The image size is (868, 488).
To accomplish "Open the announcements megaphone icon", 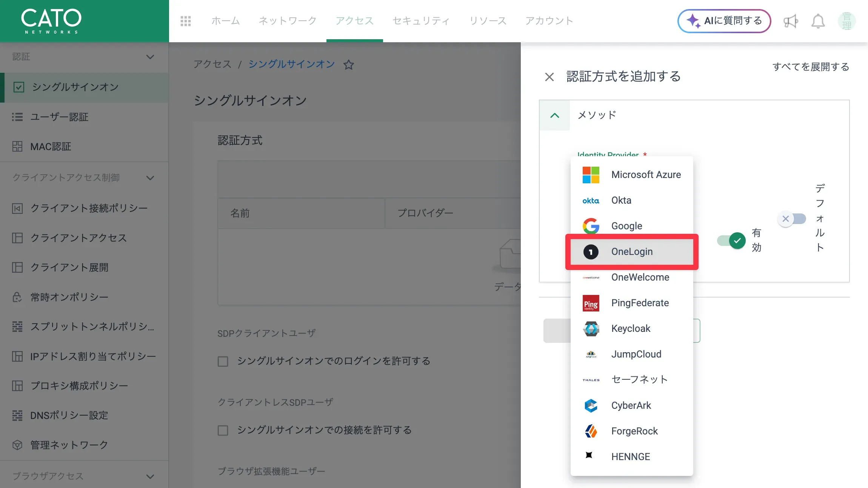I will pos(790,21).
